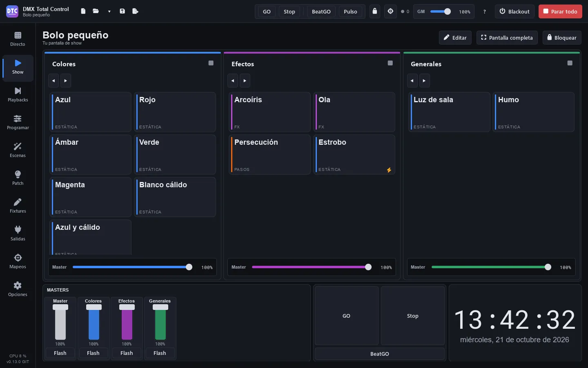Go to Playbacks in the sidebar
Screen dimensions: 588x368
(18, 95)
